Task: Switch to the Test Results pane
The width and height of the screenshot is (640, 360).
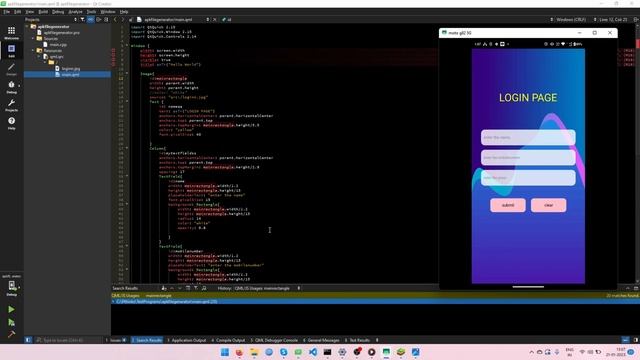Action: 358,340
